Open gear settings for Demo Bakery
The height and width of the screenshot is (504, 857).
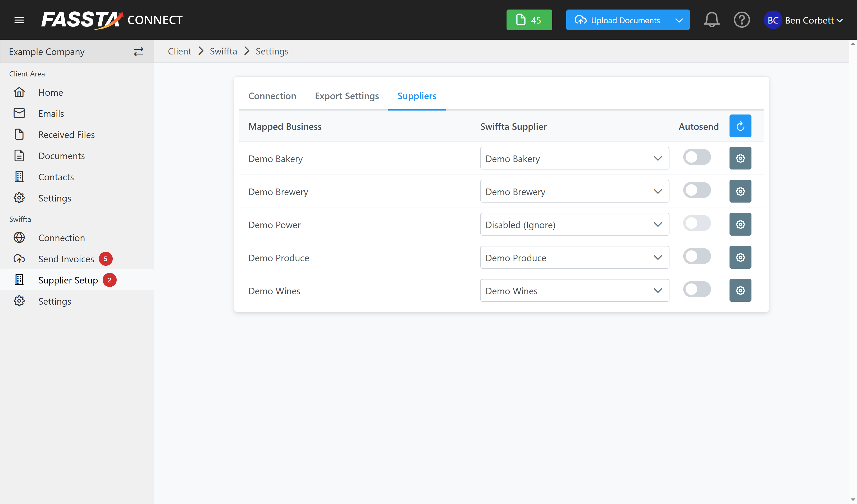(x=740, y=158)
